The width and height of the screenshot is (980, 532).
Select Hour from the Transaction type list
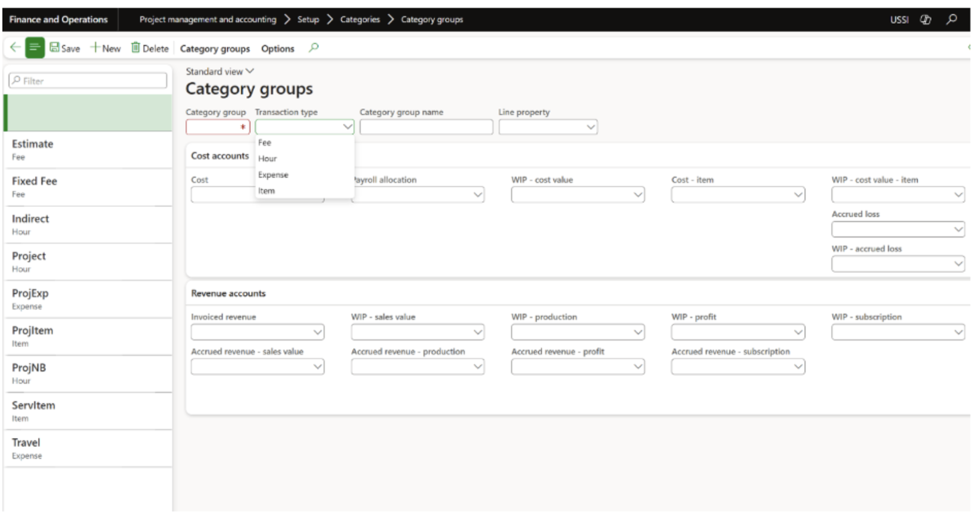(268, 159)
